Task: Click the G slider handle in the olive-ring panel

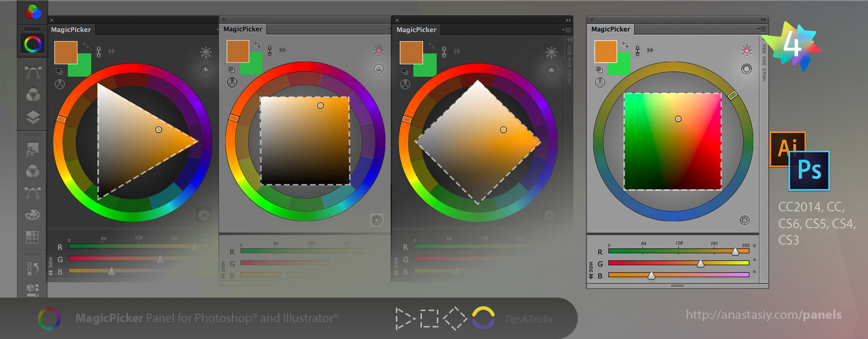Action: [701, 263]
